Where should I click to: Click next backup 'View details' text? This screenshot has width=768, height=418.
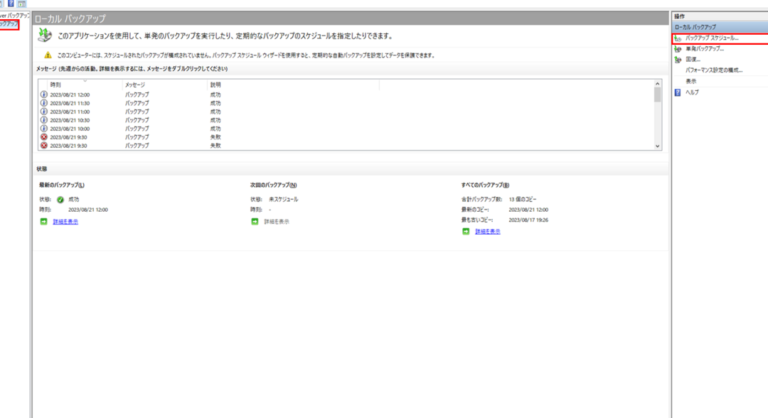point(277,221)
